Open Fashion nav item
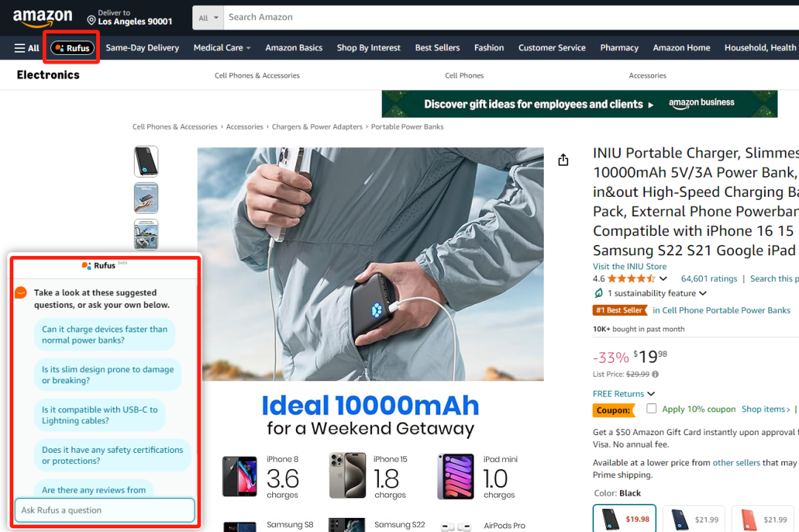 coord(489,48)
